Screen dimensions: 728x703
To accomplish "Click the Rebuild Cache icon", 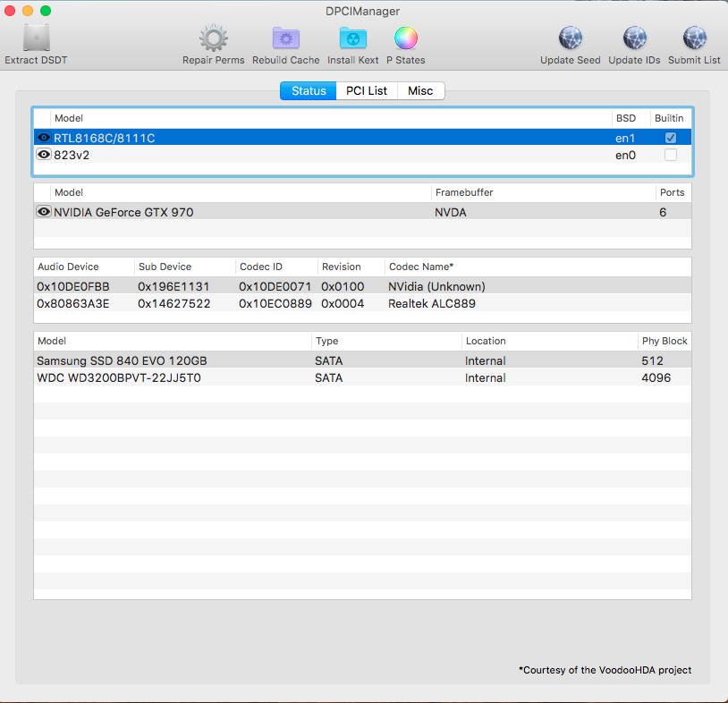I will 285,38.
